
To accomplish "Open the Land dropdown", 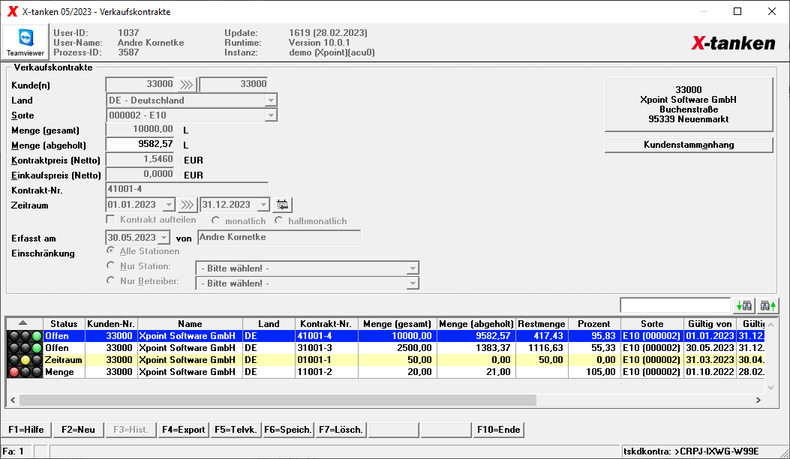I will (x=271, y=100).
